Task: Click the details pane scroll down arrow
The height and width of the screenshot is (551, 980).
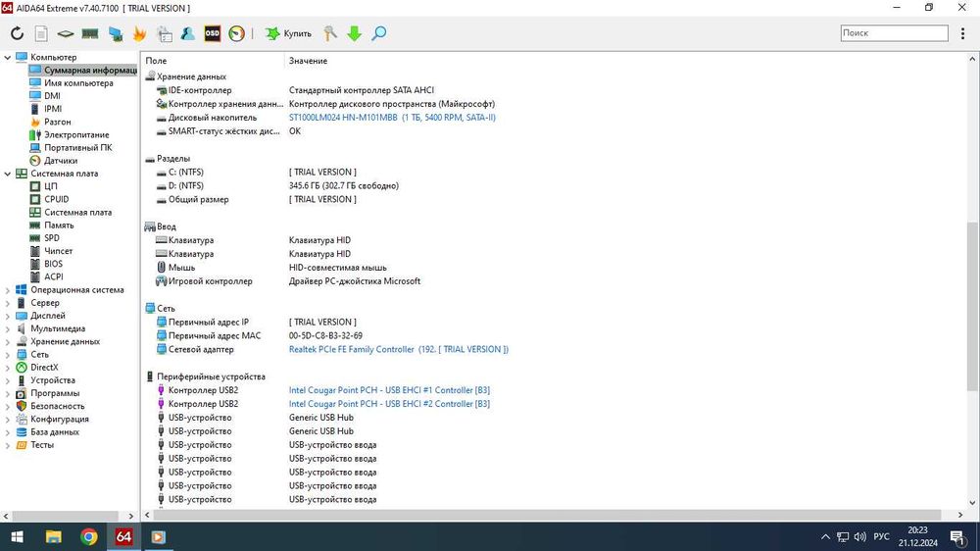Action: click(972, 502)
